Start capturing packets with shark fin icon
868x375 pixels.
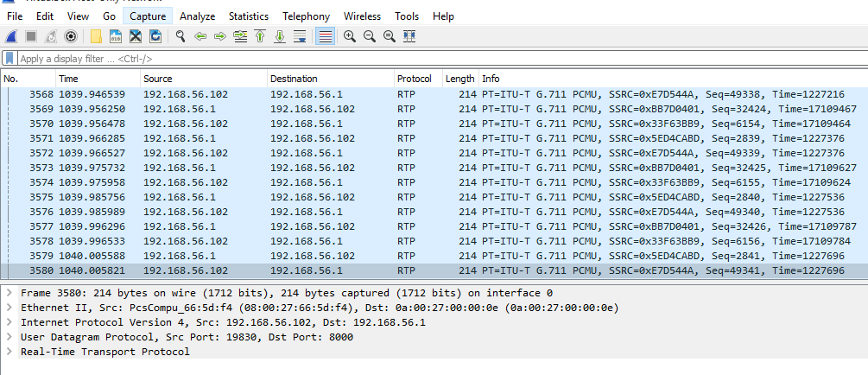10,36
